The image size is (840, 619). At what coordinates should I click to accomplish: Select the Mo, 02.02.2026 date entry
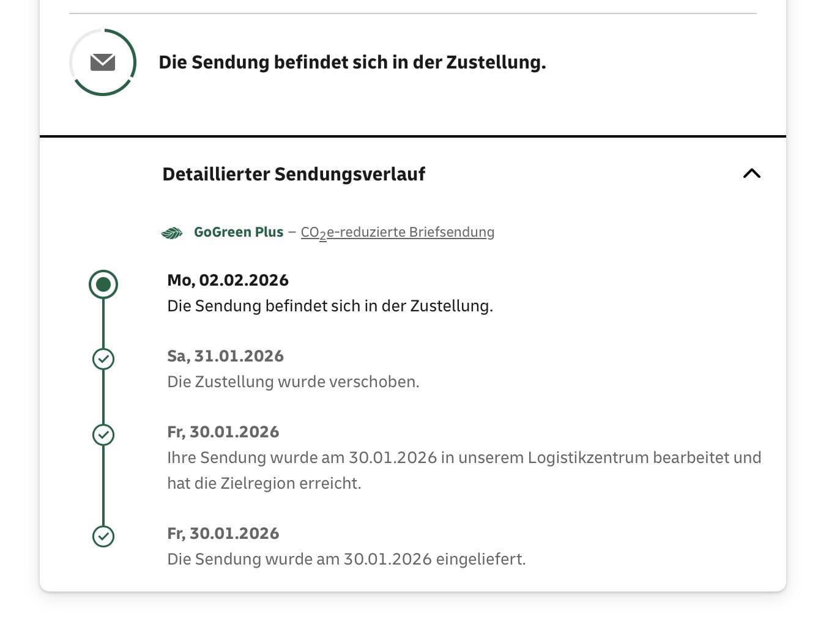point(228,280)
